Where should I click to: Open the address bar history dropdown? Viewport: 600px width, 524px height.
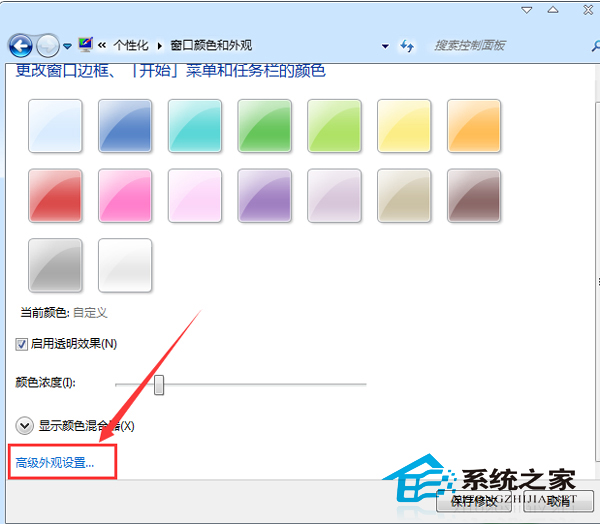click(x=385, y=46)
